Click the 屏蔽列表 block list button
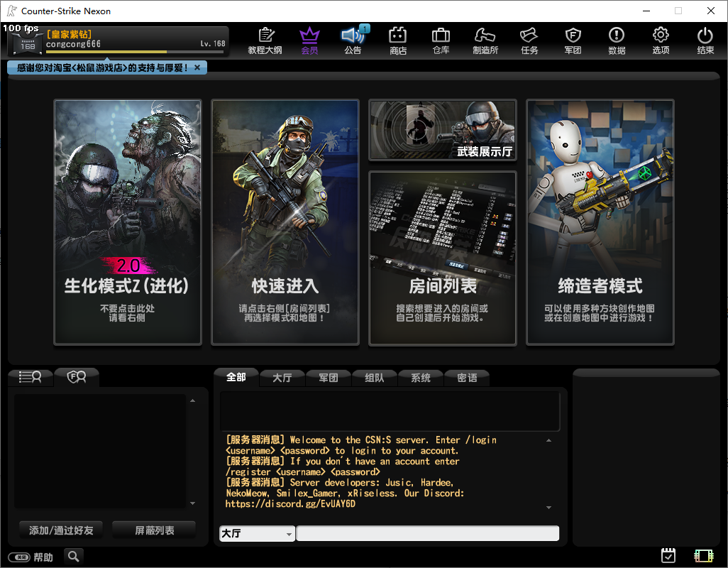 pos(154,530)
